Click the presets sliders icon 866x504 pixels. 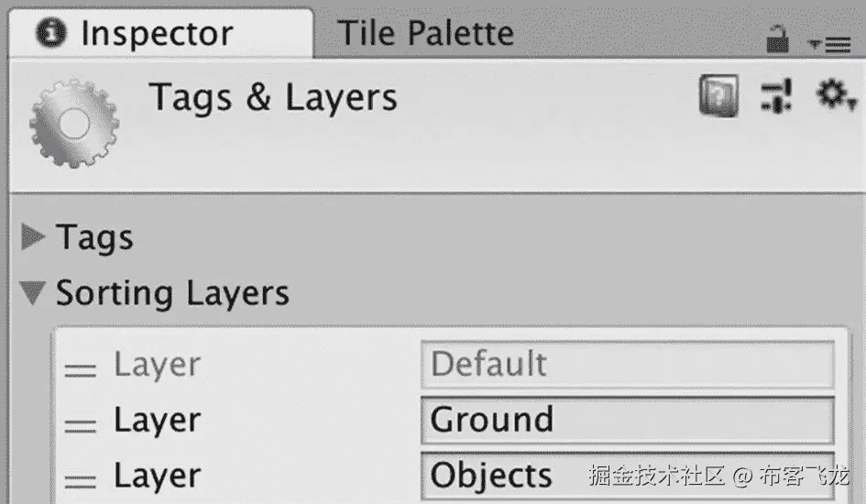(x=776, y=96)
